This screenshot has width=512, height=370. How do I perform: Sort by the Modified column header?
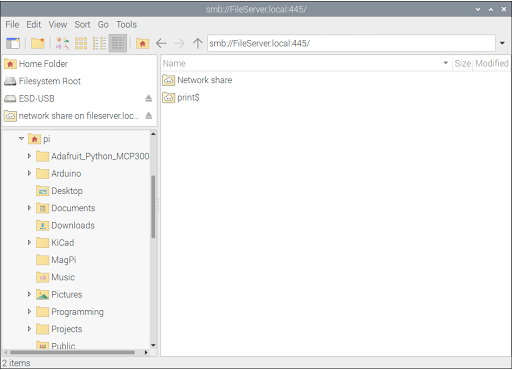[492, 63]
